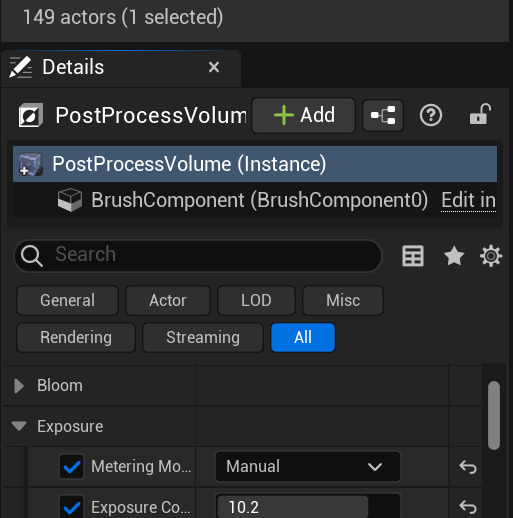Screen dimensions: 513x518
Task: Reset Metering Mode to default arrow
Action: (468, 467)
